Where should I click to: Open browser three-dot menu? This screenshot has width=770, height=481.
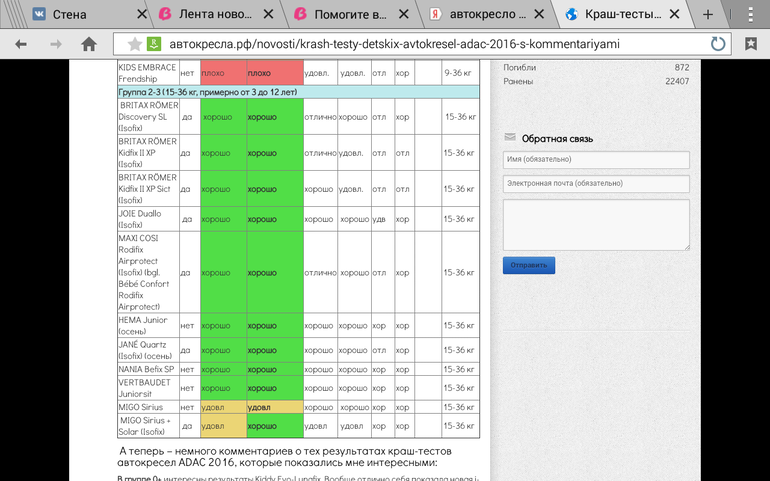click(x=751, y=15)
